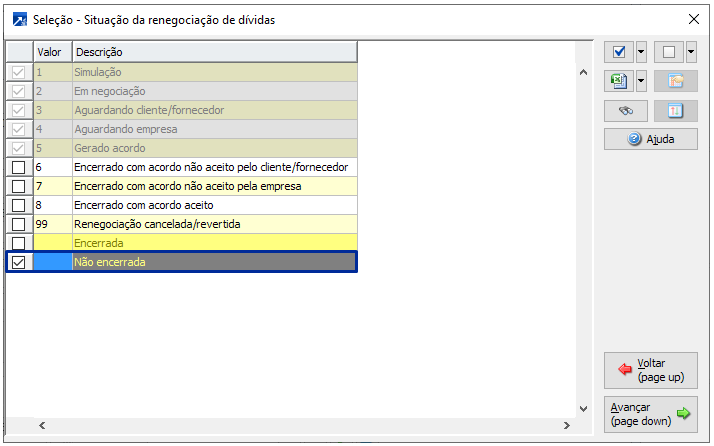
Task: Open dropdown arrow beside deselect-all button
Action: click(691, 52)
